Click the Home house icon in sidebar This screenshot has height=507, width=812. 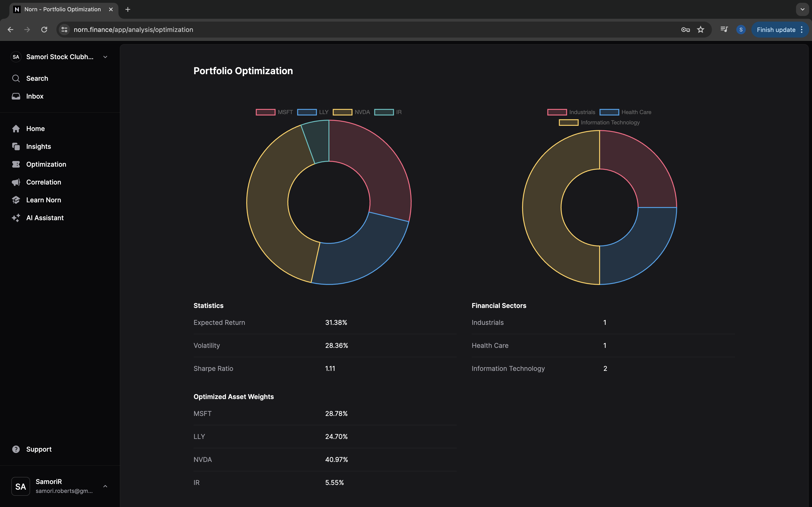[x=16, y=129]
